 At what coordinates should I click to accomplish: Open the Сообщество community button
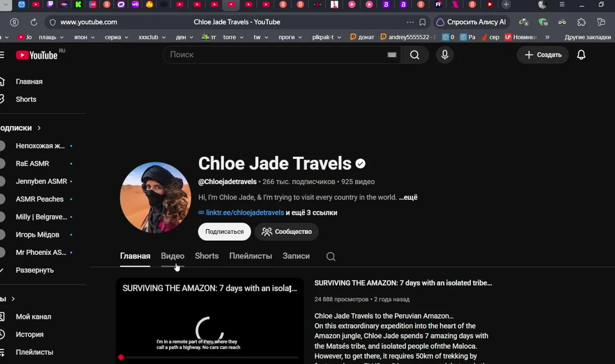coord(287,232)
